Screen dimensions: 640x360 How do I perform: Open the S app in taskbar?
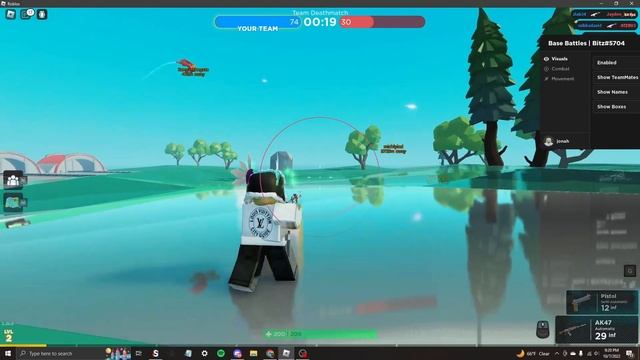pos(156,353)
